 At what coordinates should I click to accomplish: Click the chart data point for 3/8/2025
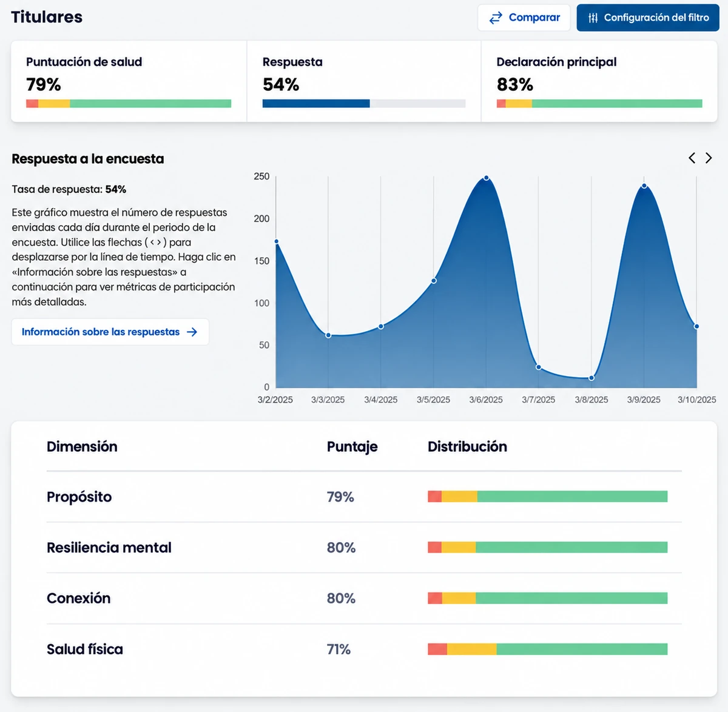point(591,378)
